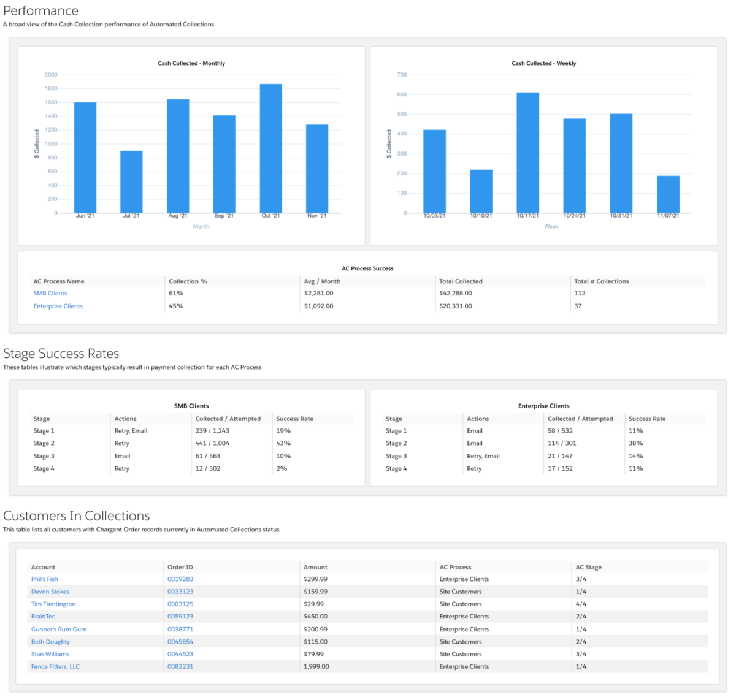This screenshot has width=736, height=700.
Task: View order 0033123 details
Action: [x=179, y=592]
